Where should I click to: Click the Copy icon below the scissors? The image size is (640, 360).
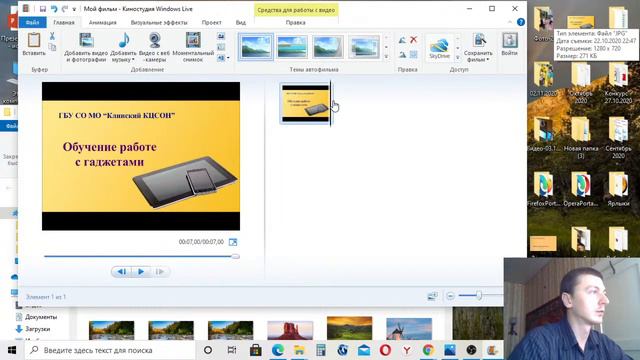(x=52, y=47)
